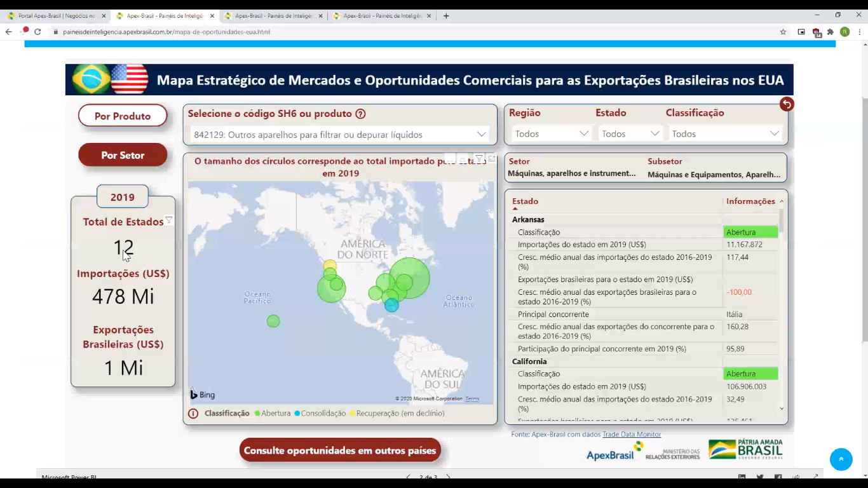
Task: Reload the page with the refresh icon
Action: 37,32
